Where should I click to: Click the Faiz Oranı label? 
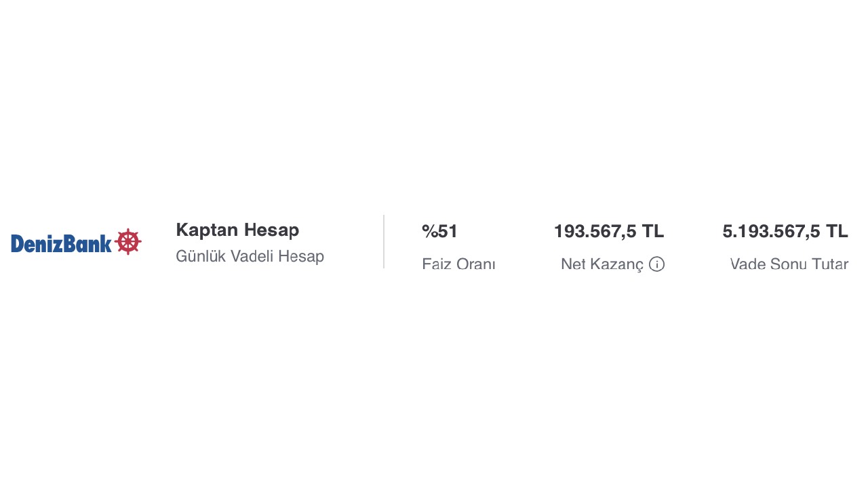click(x=458, y=264)
